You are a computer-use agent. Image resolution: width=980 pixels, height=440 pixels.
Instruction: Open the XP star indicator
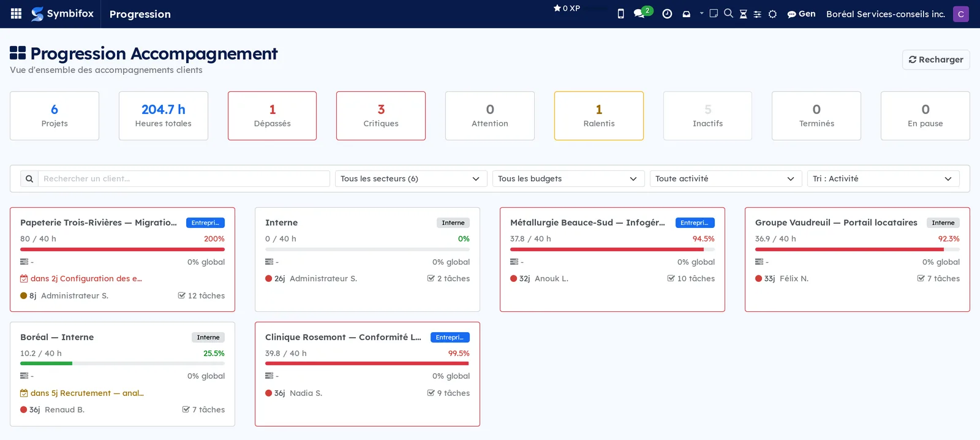(x=567, y=8)
